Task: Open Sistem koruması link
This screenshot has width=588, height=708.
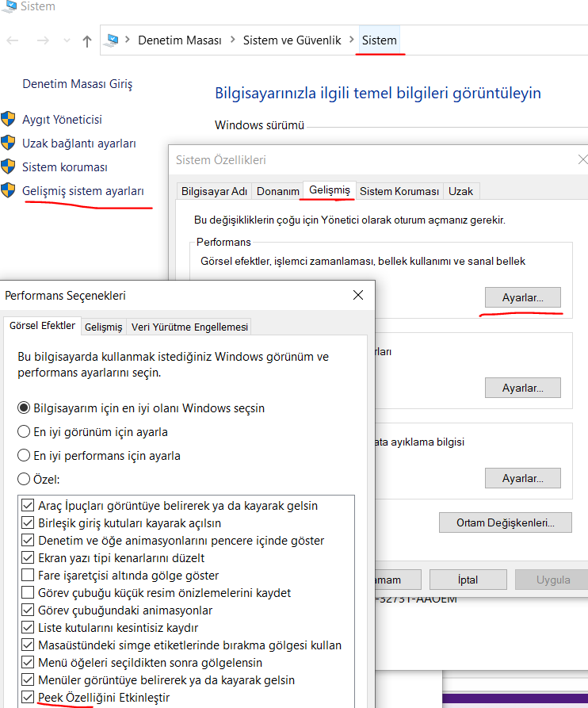Action: pyautogui.click(x=65, y=167)
